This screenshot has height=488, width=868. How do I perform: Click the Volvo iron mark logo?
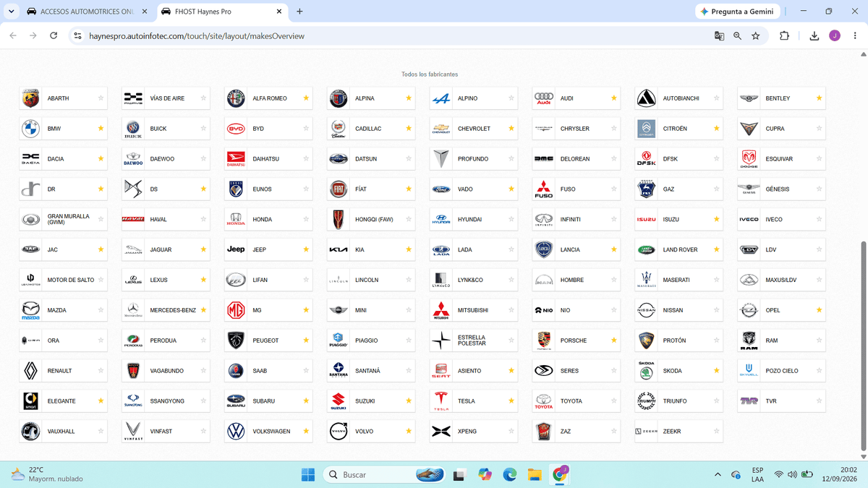coord(339,432)
